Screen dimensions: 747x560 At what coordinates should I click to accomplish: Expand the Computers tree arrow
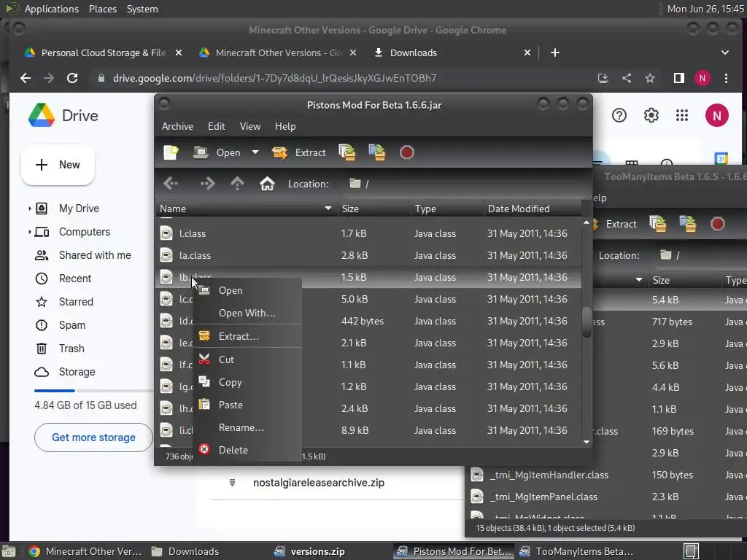tap(29, 232)
